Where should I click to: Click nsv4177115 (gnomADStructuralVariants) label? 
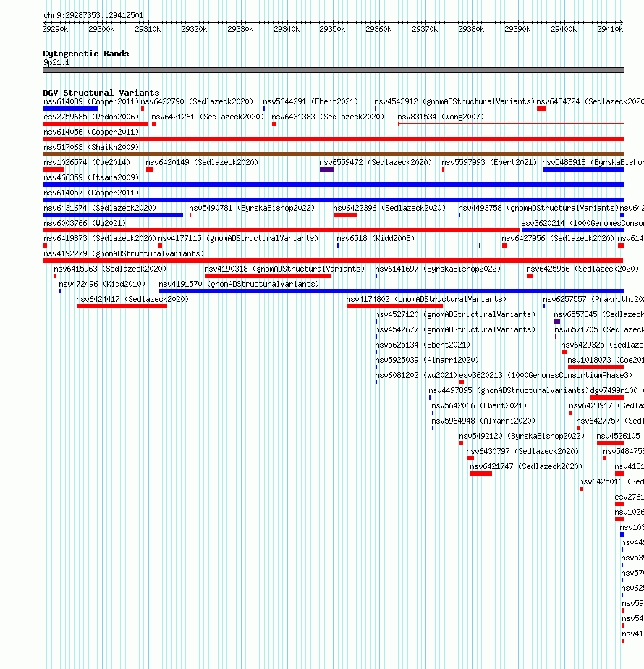(x=238, y=238)
